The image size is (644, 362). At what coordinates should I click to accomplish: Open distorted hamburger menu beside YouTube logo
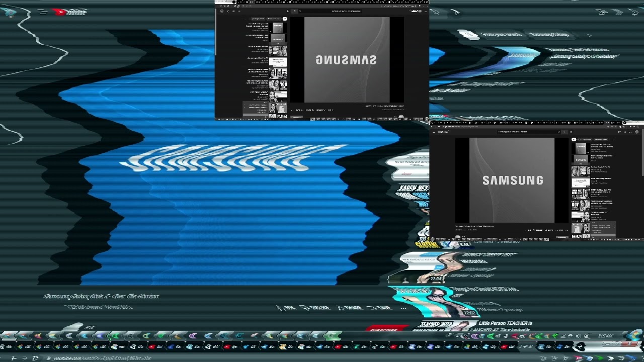click(43, 12)
